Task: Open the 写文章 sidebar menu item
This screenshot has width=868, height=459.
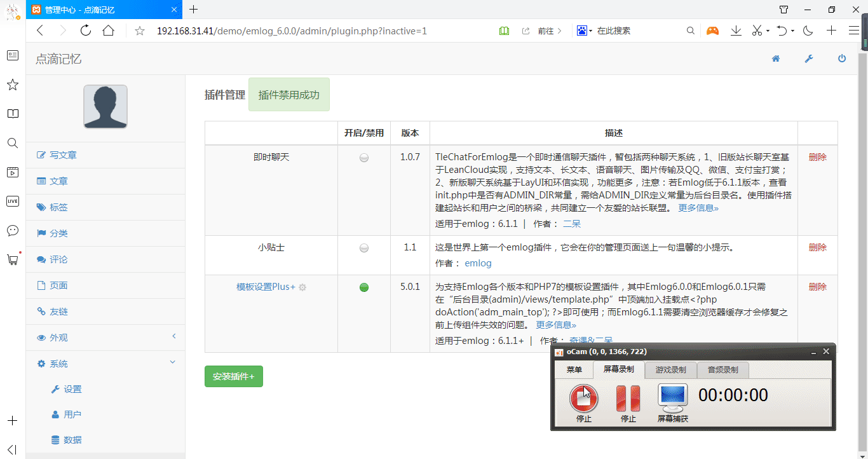Action: 63,155
